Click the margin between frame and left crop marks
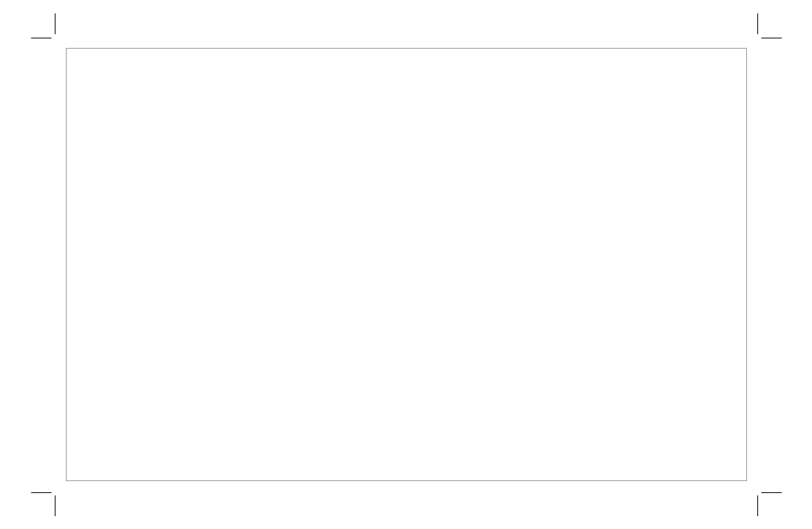Screen dimensions: 812x529 [61, 265]
